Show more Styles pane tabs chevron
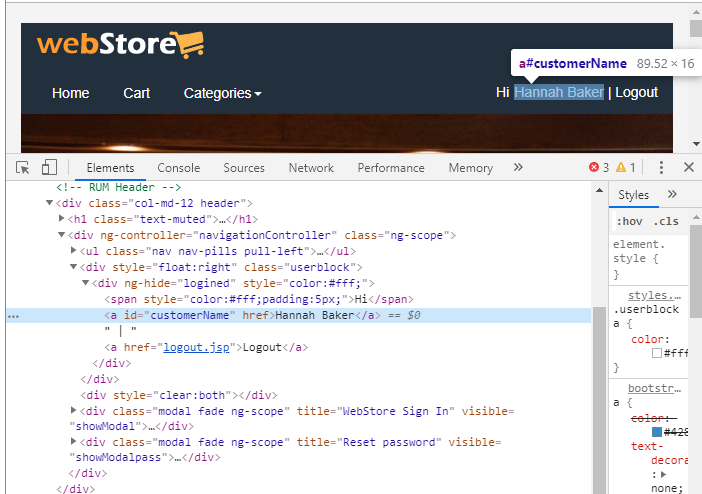Image resolution: width=702 pixels, height=494 pixels. tap(672, 194)
